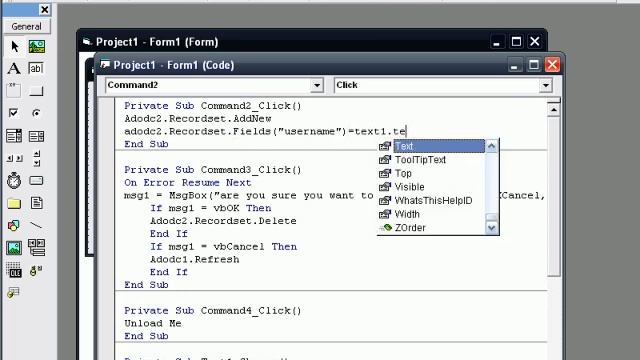This screenshot has height=360, width=640.
Task: Select the Image control tool
Action: 14,248
